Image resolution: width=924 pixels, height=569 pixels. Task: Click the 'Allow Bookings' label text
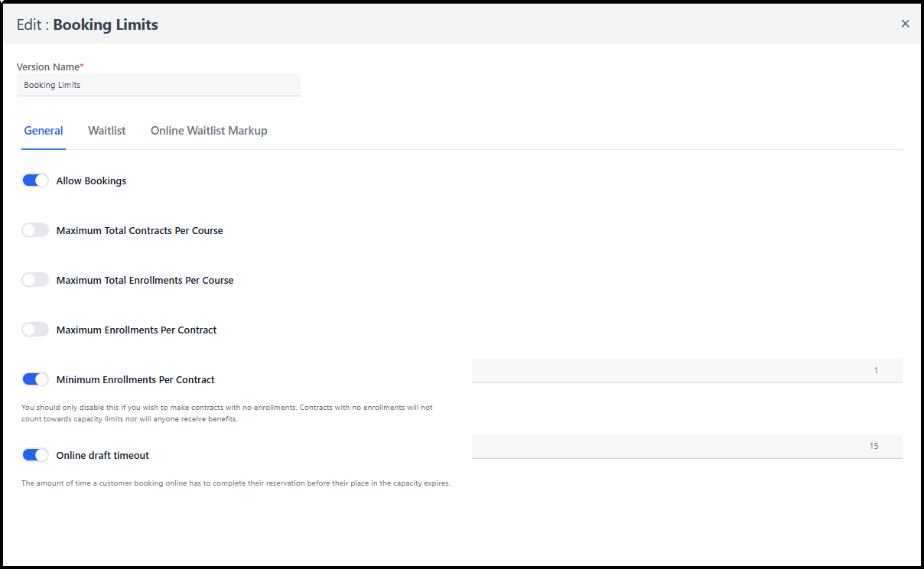(91, 181)
